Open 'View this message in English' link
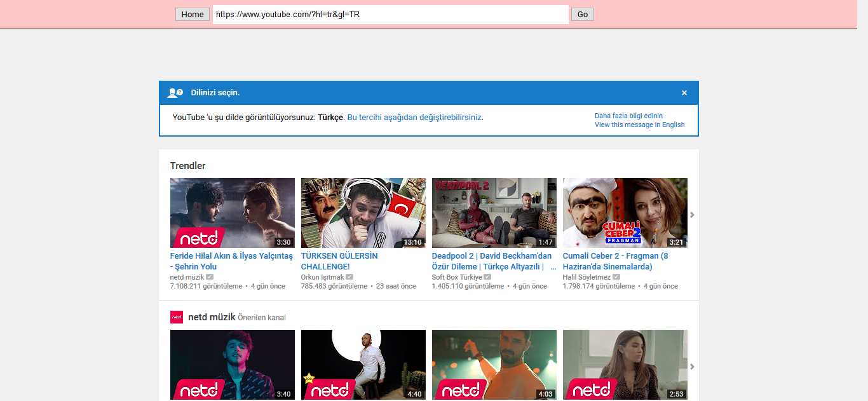Image resolution: width=868 pixels, height=401 pixels. pos(640,125)
